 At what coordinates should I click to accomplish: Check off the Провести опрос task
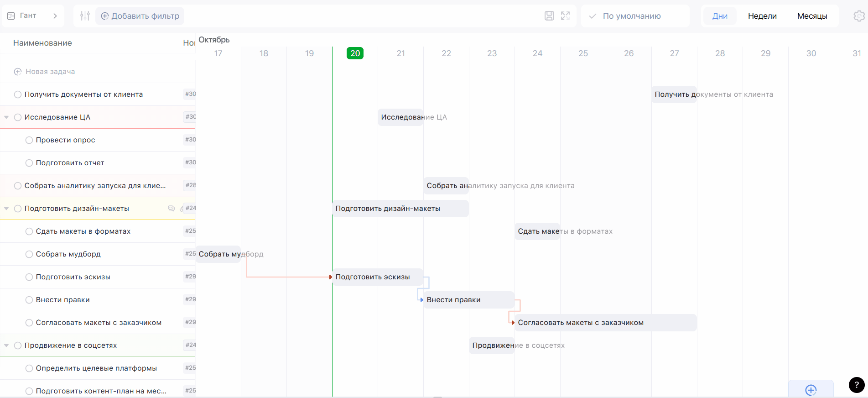[x=29, y=140]
